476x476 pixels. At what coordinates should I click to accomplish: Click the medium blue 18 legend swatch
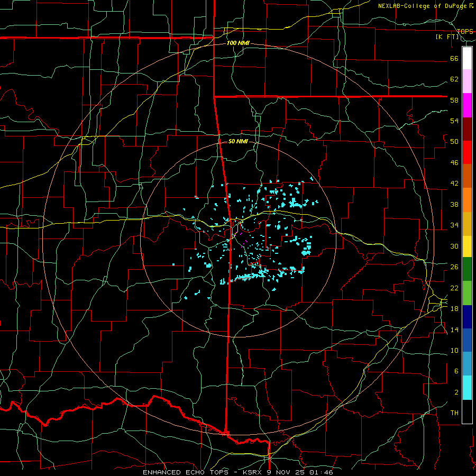pos(467,340)
